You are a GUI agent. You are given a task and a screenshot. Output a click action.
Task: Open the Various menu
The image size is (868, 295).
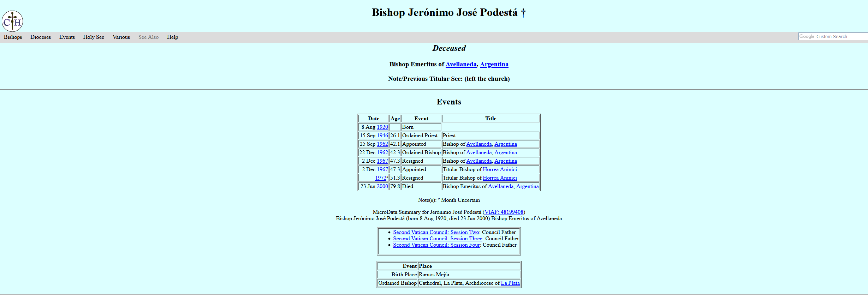121,37
